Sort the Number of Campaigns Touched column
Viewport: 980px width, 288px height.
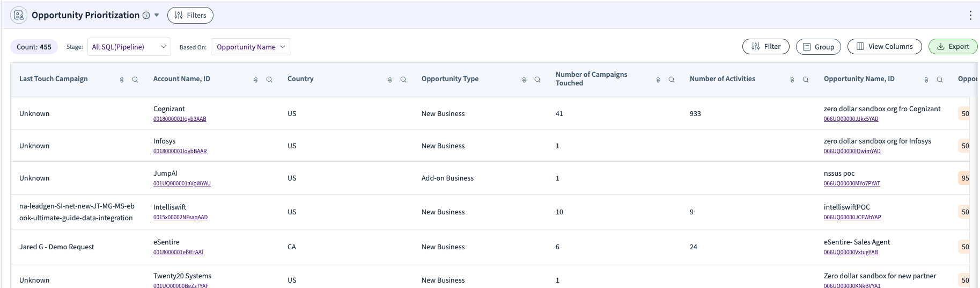(658, 80)
